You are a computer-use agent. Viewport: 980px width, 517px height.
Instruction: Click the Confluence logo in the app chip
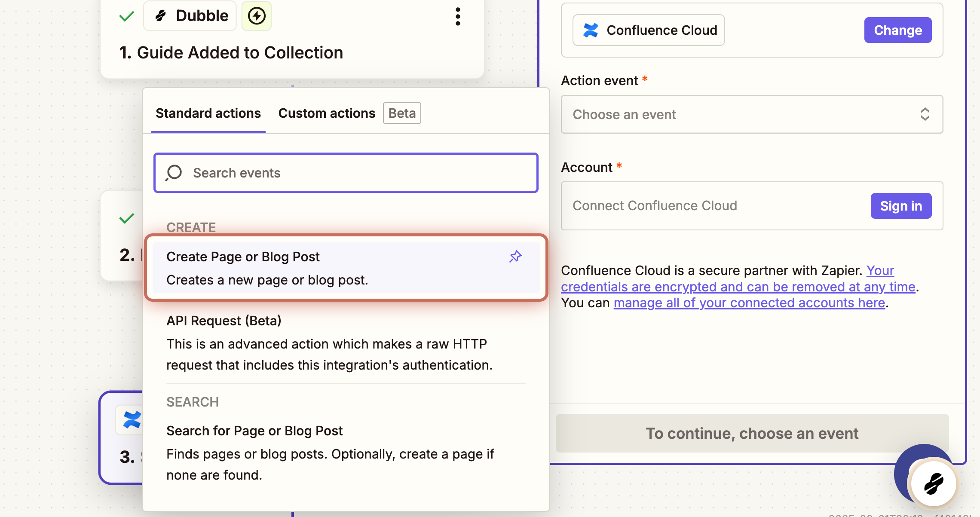[591, 30]
